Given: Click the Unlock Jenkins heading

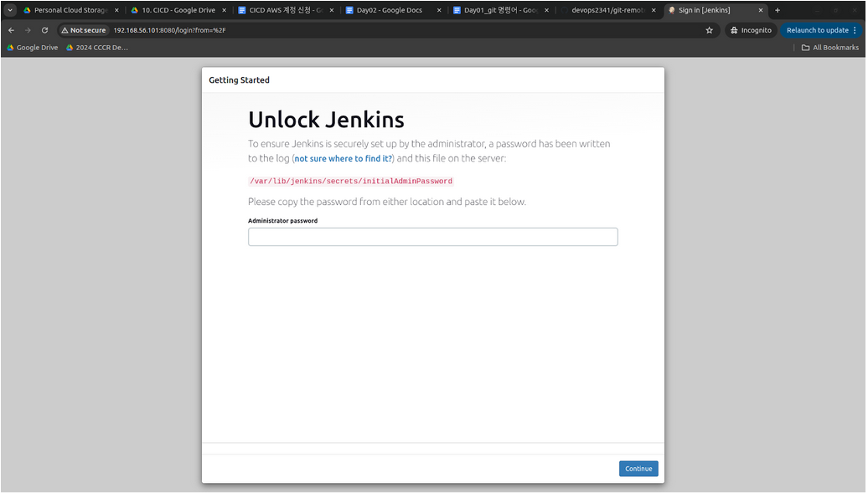Looking at the screenshot, I should [326, 120].
